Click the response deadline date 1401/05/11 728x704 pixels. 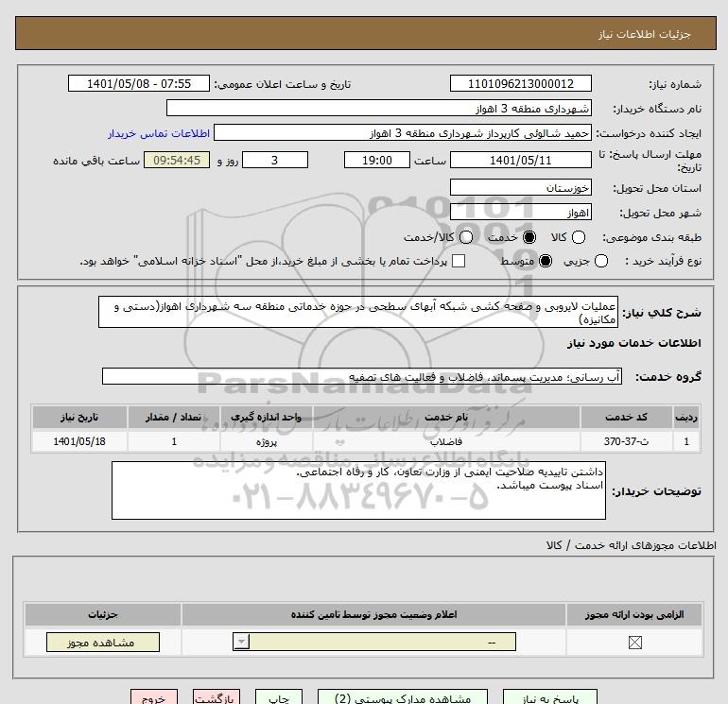pos(520,160)
